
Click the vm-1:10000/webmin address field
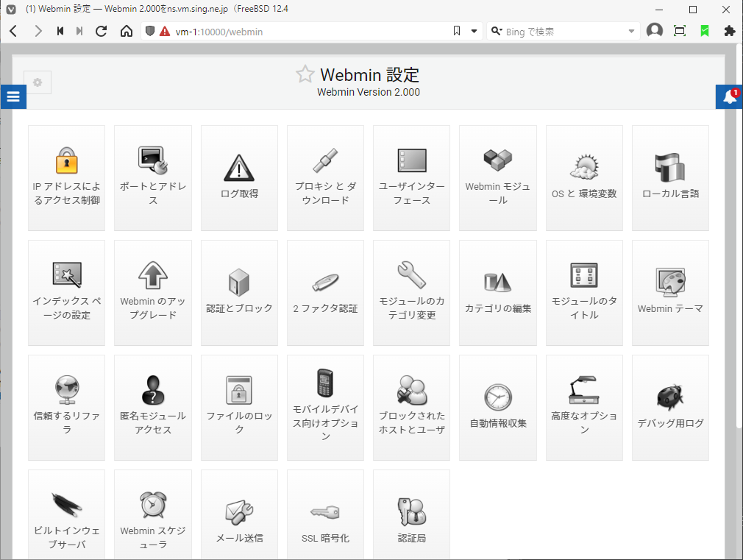pos(310,32)
